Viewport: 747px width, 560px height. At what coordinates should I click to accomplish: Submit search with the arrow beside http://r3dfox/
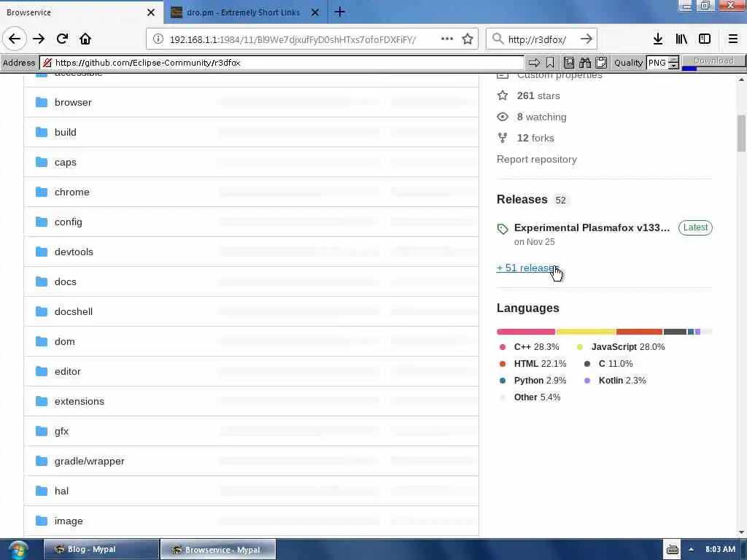(587, 39)
